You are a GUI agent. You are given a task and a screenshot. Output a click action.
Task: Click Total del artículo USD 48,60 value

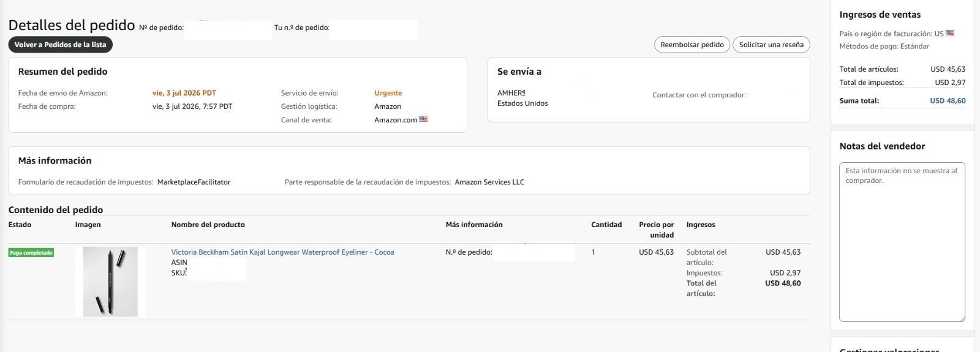783,283
